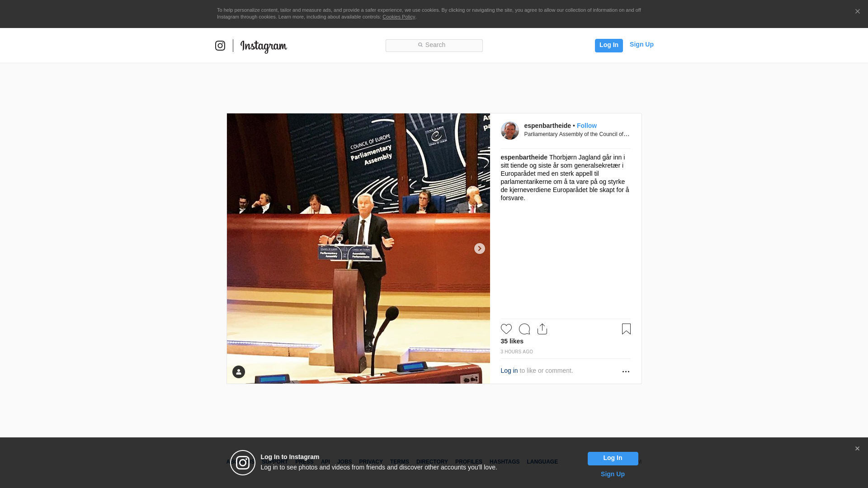Screen dimensions: 868x488
Task: Click the top Log In button
Action: [x=609, y=45]
